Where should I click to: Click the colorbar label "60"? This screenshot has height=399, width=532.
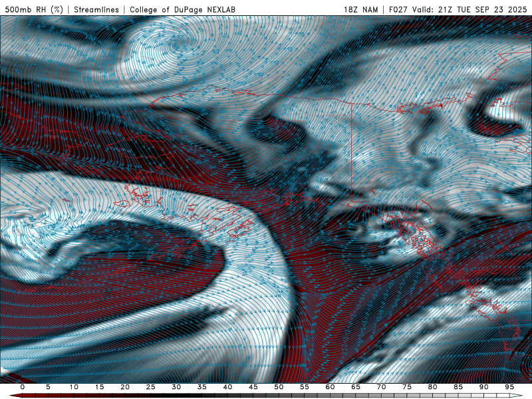pos(330,387)
